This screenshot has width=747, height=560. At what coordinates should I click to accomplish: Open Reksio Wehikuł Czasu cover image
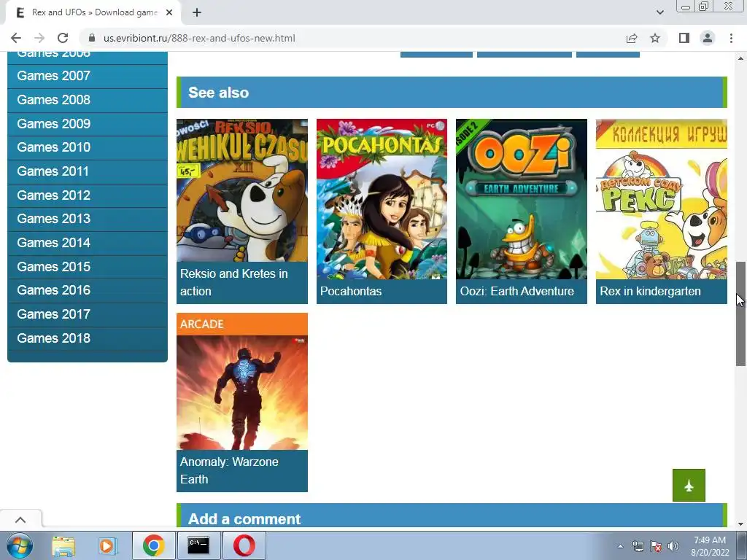click(242, 190)
